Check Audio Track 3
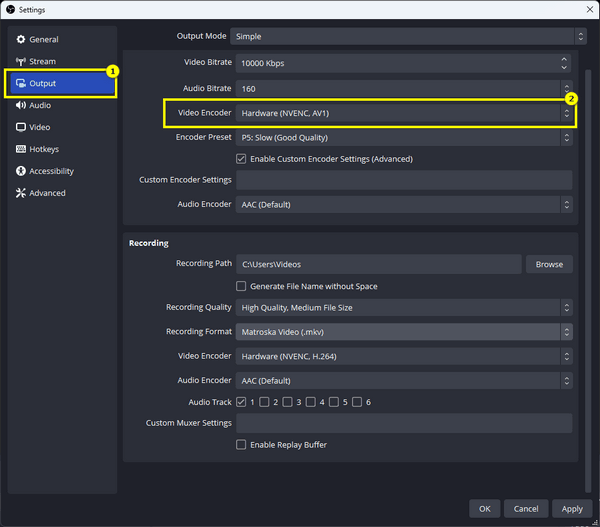This screenshot has width=600, height=527. click(287, 402)
